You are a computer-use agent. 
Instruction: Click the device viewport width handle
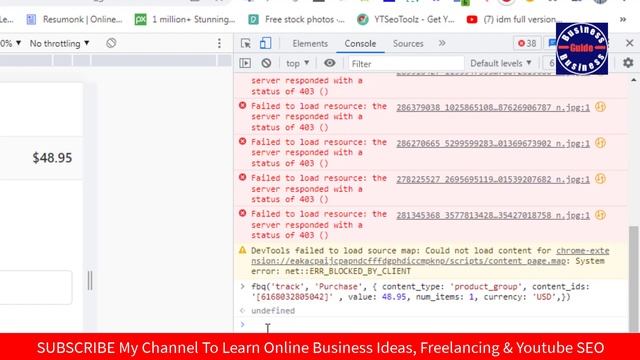tap(90, 281)
